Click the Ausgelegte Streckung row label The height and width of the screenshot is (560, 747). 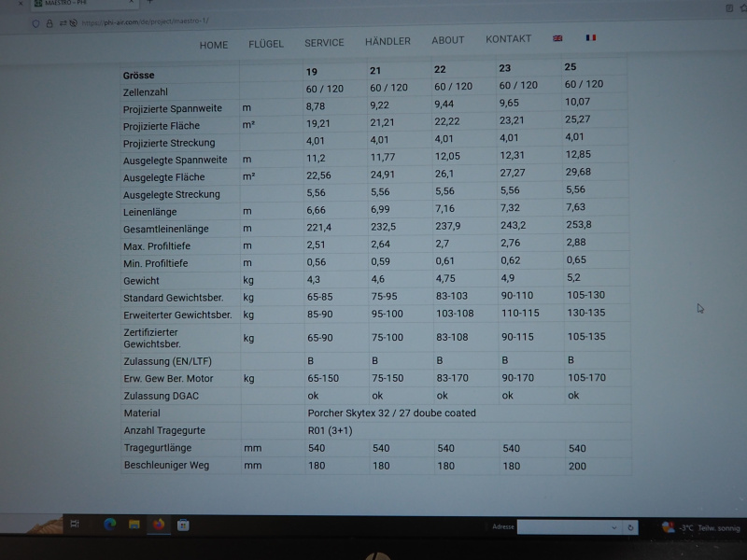tap(172, 195)
